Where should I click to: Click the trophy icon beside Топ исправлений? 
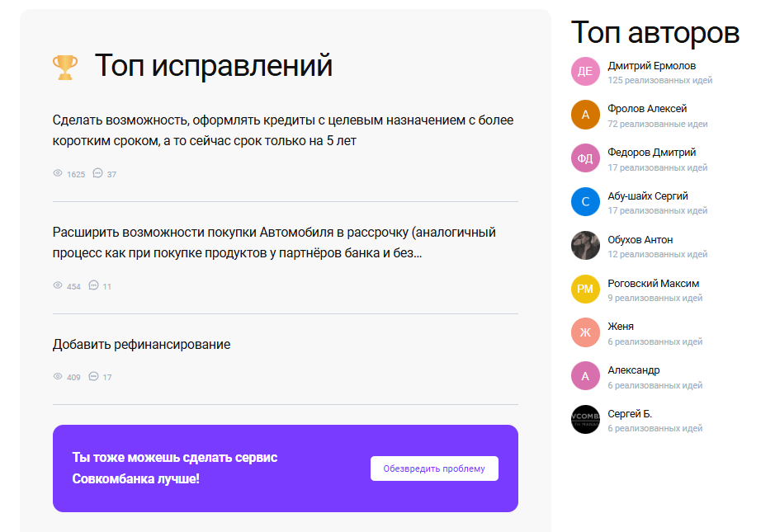[x=65, y=66]
